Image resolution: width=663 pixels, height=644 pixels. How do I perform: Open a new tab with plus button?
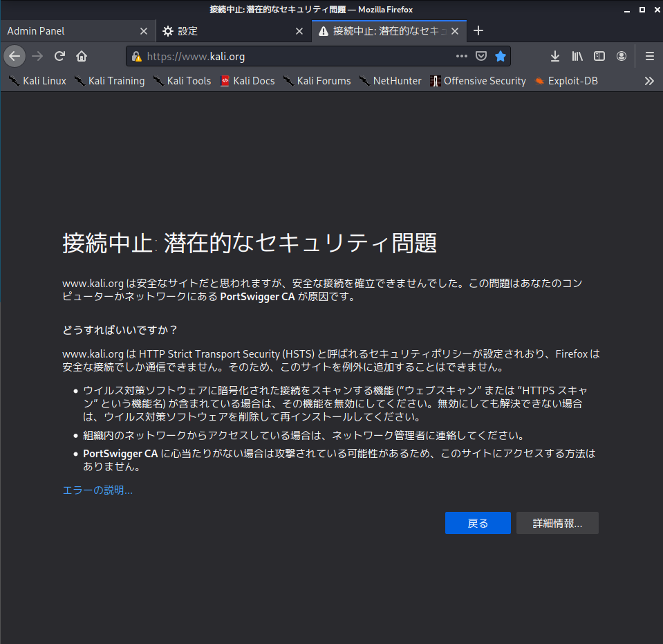(x=478, y=31)
